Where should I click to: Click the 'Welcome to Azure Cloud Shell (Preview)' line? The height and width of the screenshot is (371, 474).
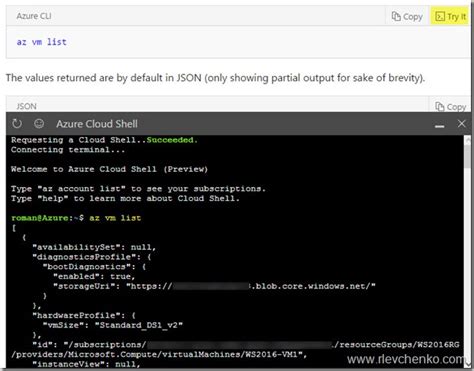[109, 169]
